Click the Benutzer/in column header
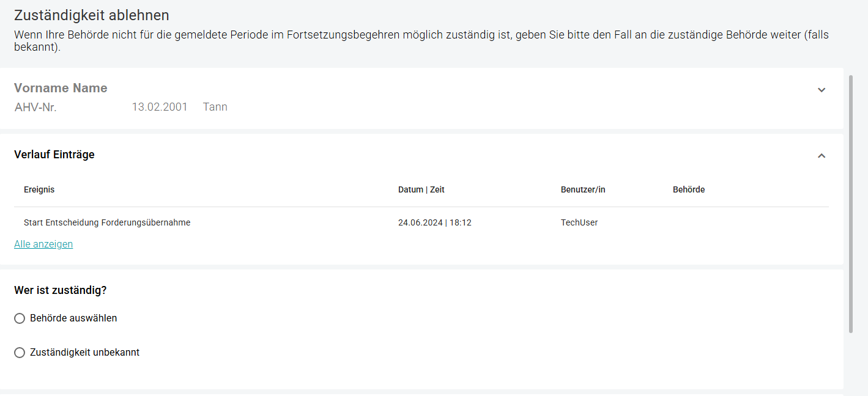Screen dimensions: 868x396 [582, 189]
